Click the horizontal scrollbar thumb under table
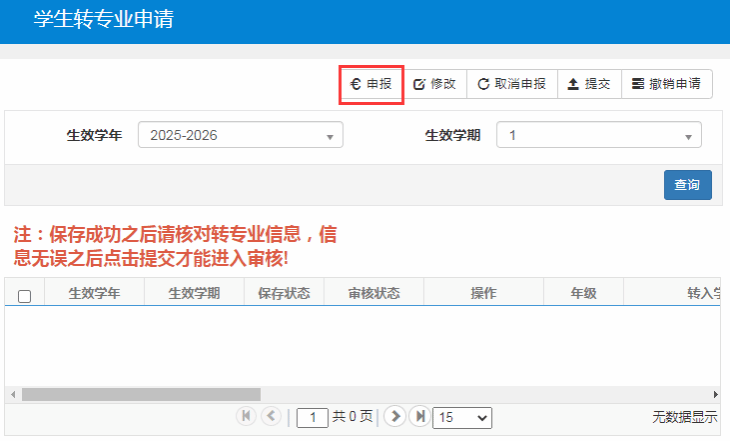Image resolution: width=730 pixels, height=441 pixels. (x=140, y=394)
